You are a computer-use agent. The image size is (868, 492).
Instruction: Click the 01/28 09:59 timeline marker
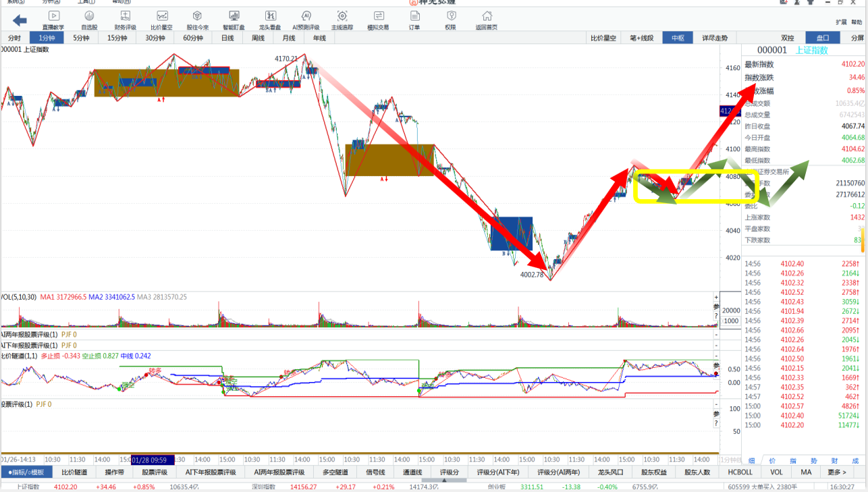pos(153,460)
